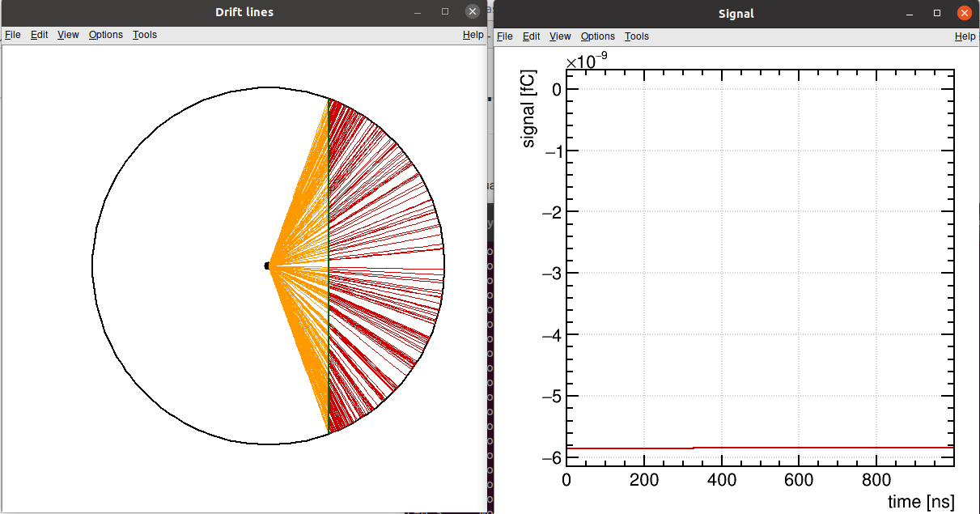Open Tools menu in Drift lines window
Screen dimensions: 980x514
pos(145,35)
